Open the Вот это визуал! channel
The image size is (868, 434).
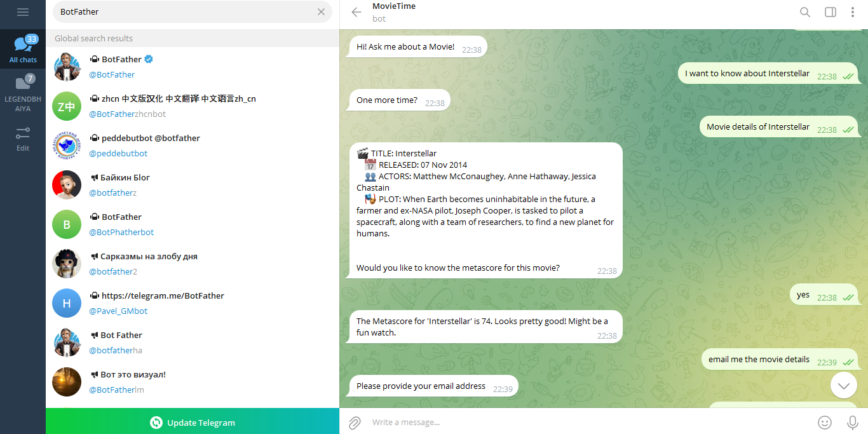point(193,382)
